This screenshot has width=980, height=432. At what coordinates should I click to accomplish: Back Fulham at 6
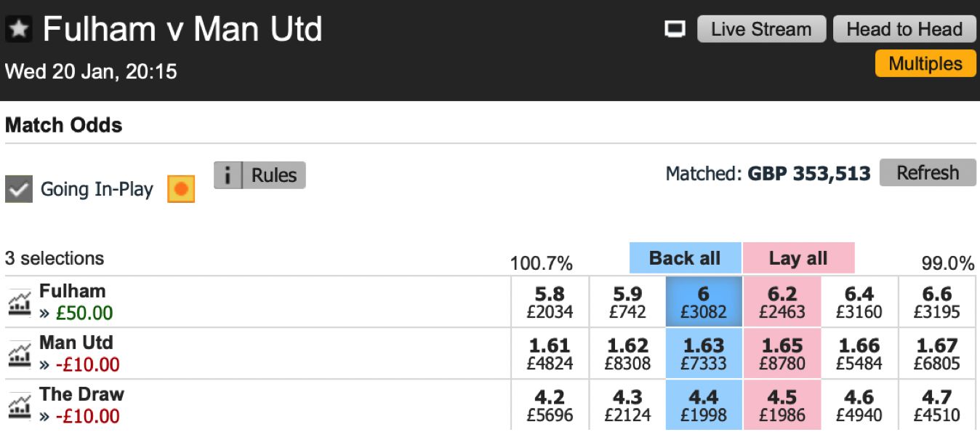(704, 302)
